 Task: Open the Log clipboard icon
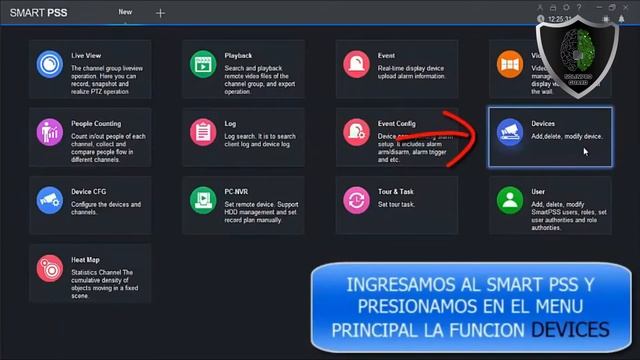pos(203,132)
